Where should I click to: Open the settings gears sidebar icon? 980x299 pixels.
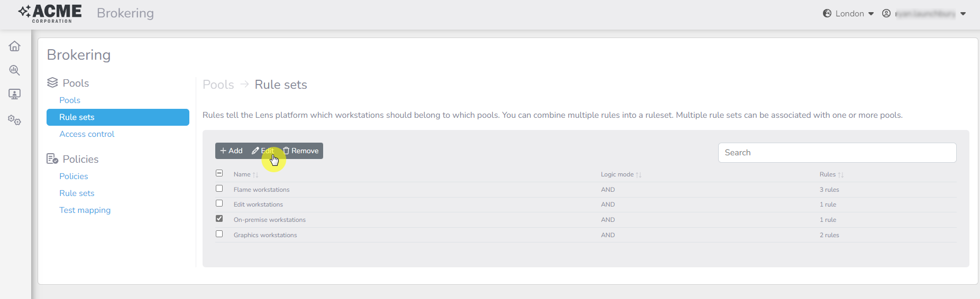pyautogui.click(x=15, y=120)
